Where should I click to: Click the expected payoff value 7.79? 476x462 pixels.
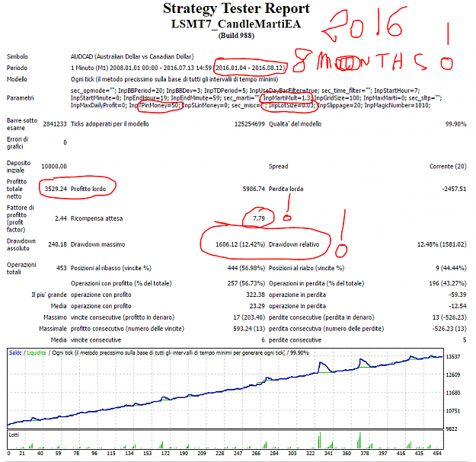click(x=259, y=218)
